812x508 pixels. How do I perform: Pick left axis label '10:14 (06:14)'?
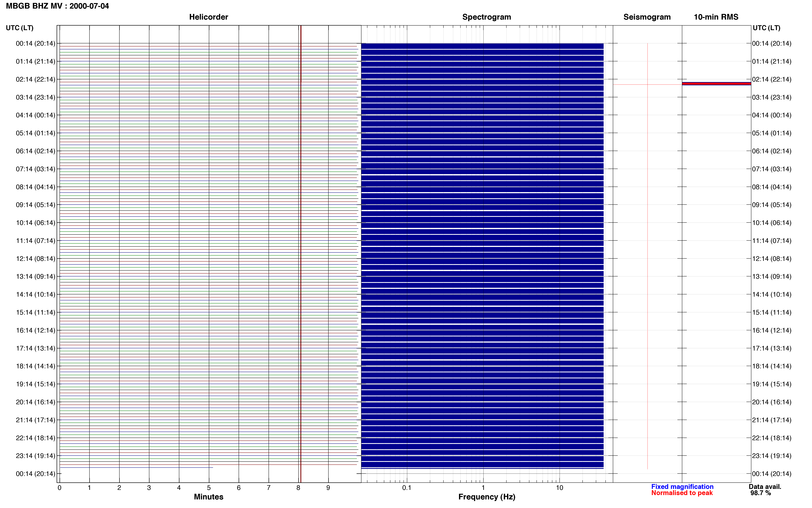[x=36, y=223]
